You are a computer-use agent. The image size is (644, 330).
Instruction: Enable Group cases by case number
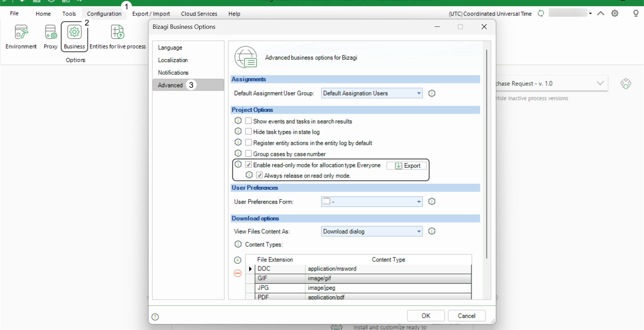click(249, 154)
